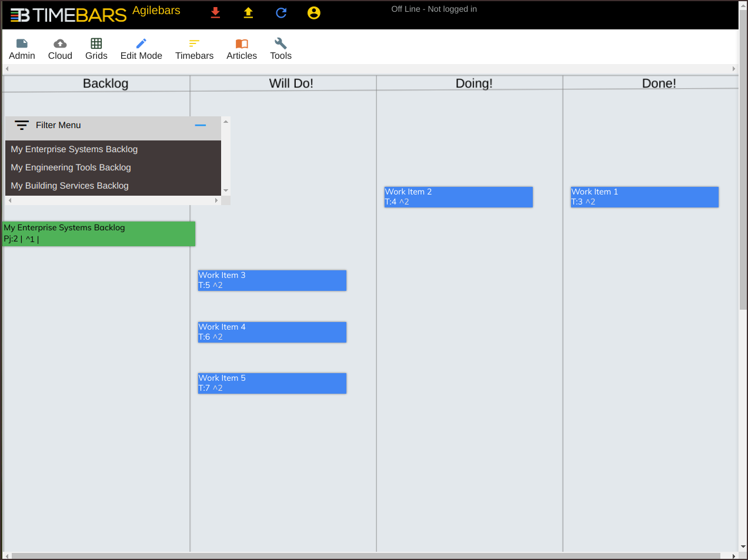Click the green Enterprise Systems Backlog card
The width and height of the screenshot is (748, 560).
click(99, 234)
